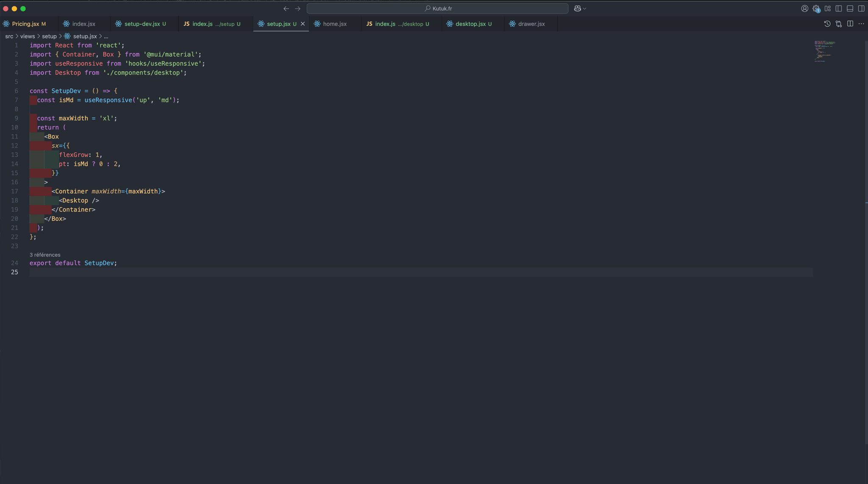Select 'views' in the breadcrumb

(x=28, y=36)
